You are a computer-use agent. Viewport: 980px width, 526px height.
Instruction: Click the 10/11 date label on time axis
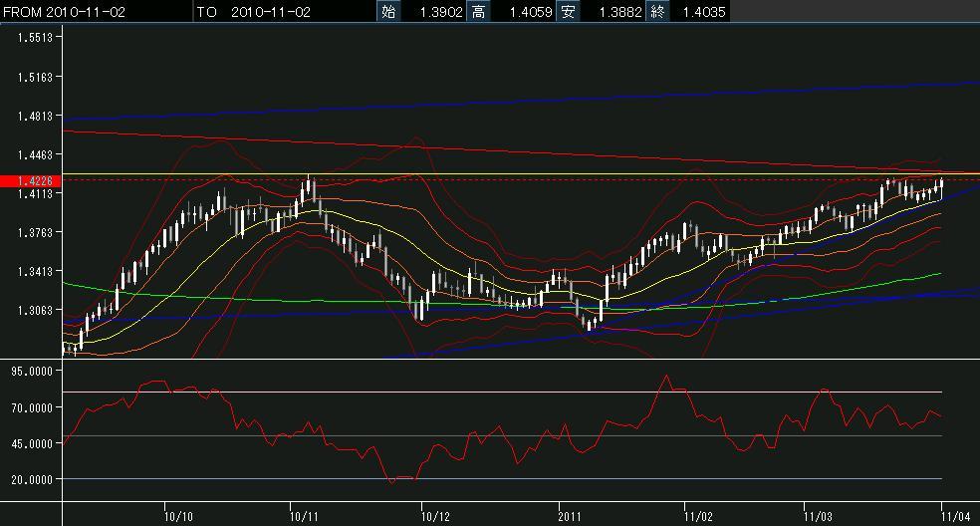coord(304,517)
